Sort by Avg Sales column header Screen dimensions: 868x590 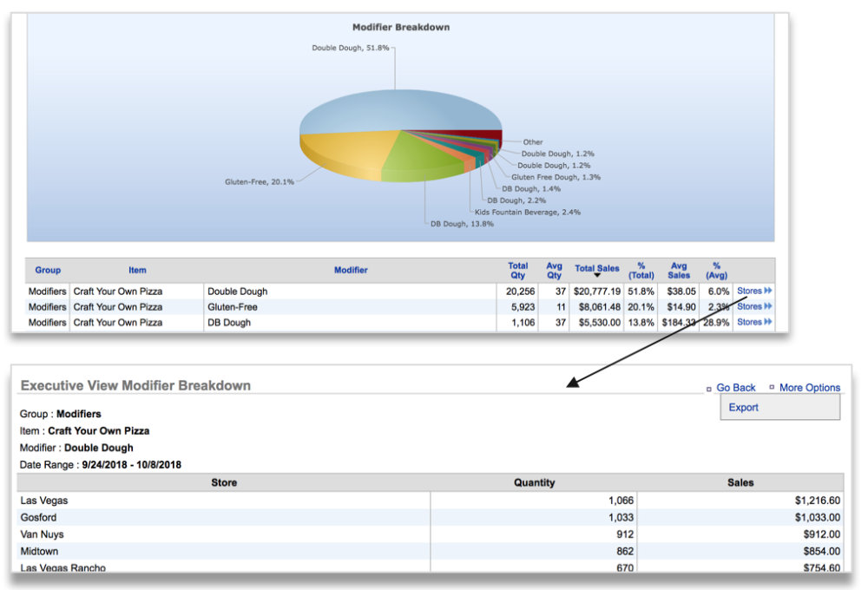pyautogui.click(x=679, y=270)
